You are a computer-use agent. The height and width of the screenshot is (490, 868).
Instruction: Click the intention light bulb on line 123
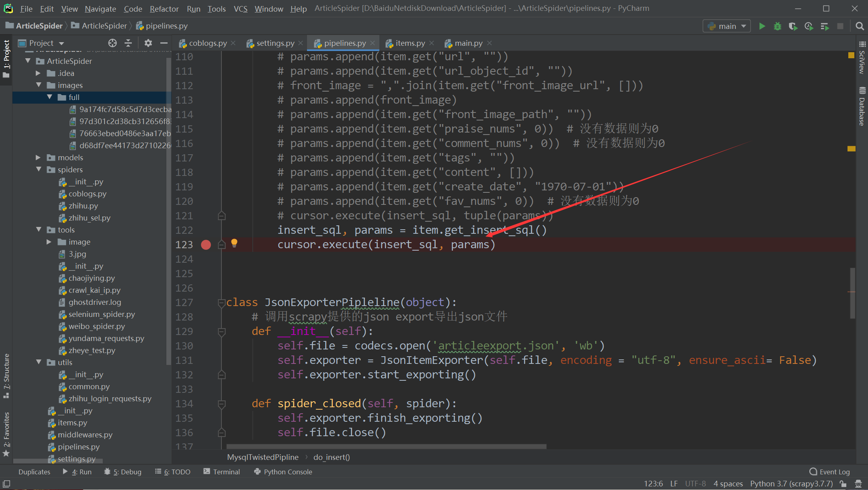(x=234, y=243)
